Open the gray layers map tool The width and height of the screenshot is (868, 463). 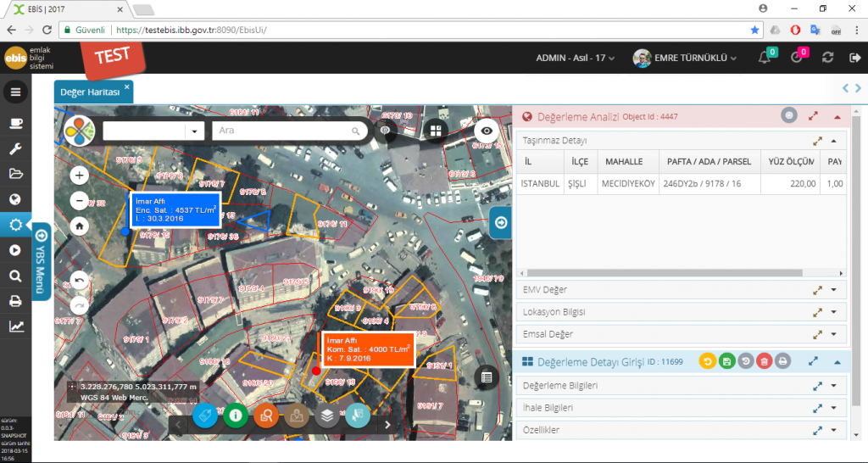tap(327, 416)
